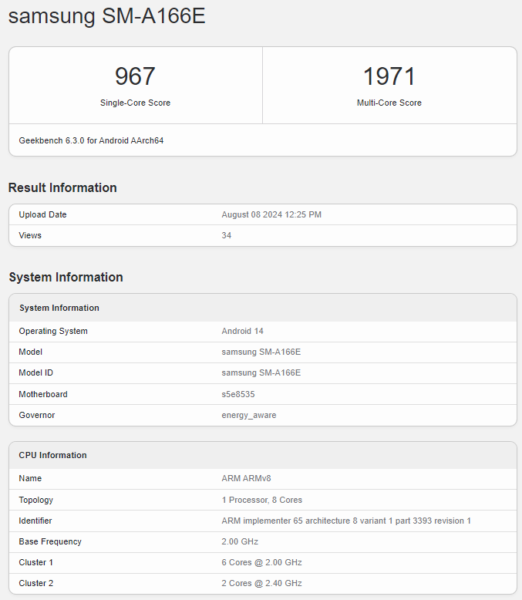Click the CPU Information table header
522x600 pixels.
tap(53, 455)
